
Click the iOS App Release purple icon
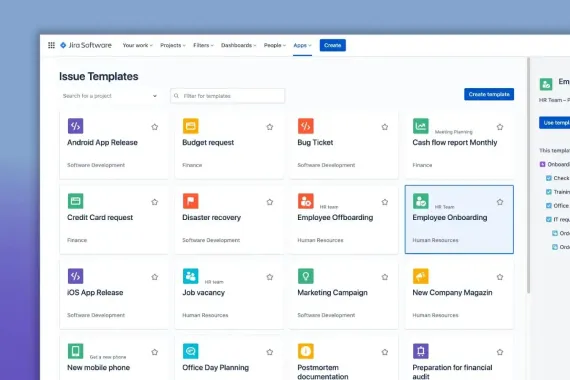(76, 276)
